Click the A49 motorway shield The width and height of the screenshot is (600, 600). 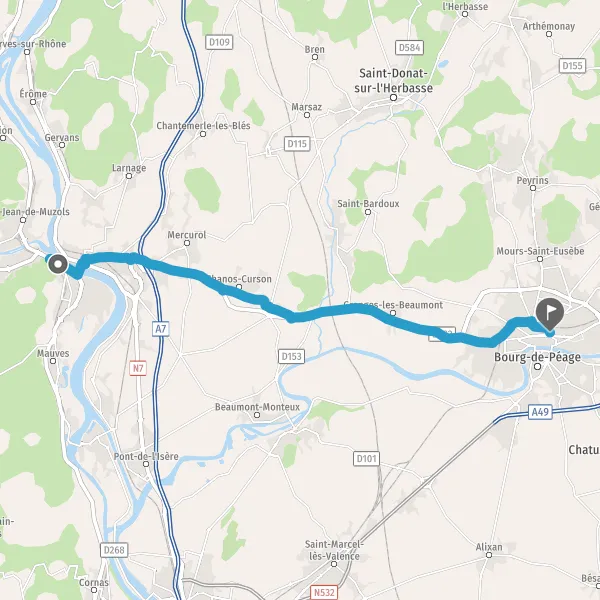540,412
